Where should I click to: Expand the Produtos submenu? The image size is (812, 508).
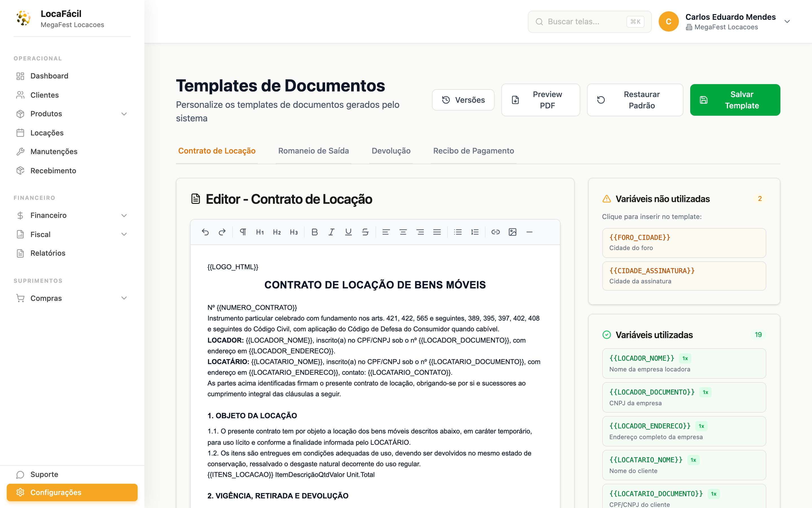point(124,114)
